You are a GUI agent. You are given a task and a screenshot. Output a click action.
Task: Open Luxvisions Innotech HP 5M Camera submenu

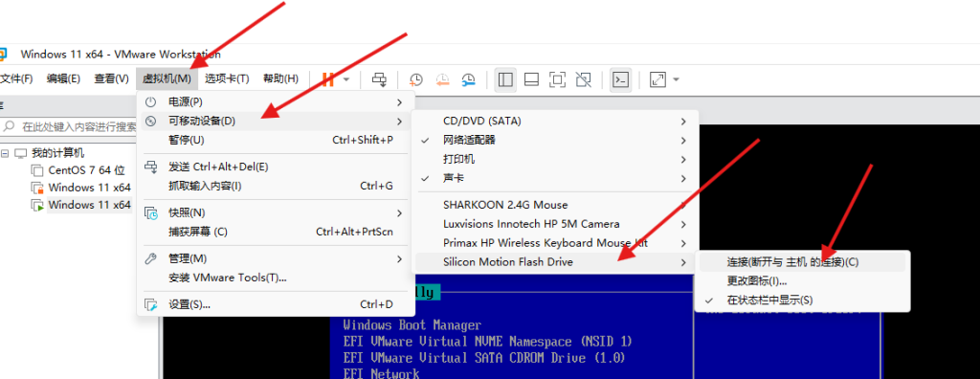point(554,223)
